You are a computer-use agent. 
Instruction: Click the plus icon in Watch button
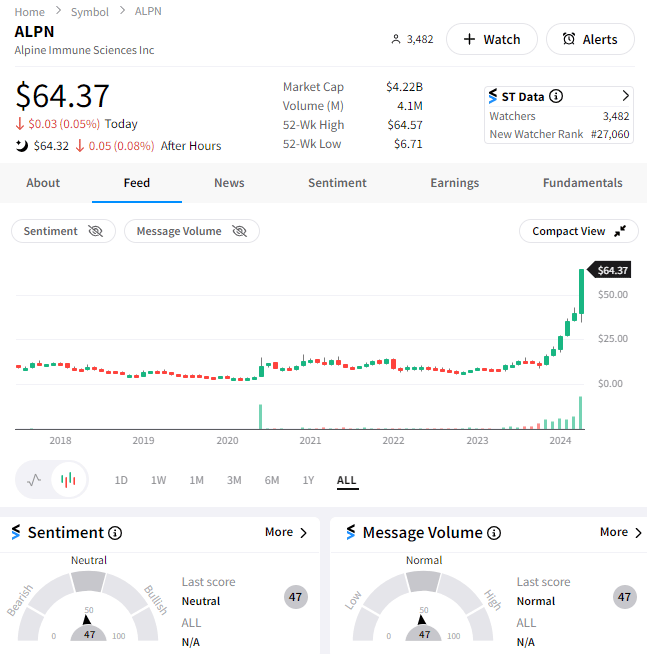(469, 39)
